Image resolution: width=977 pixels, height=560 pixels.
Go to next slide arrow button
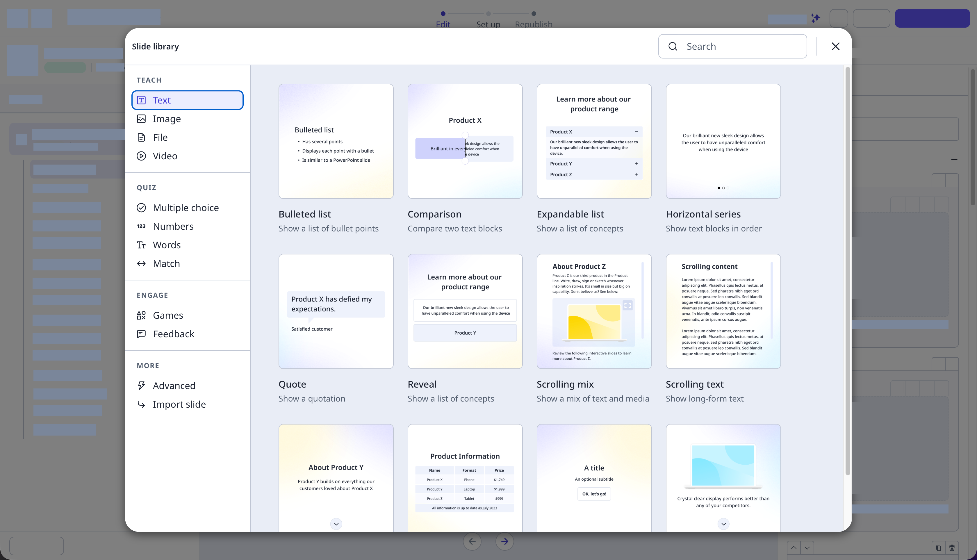pos(505,542)
